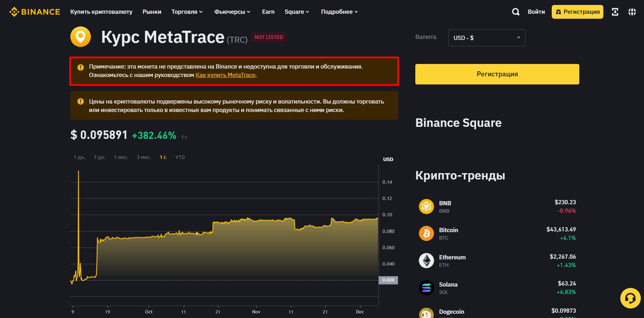Open the Bitcoin trend row name
The height and width of the screenshot is (318, 644).
[449, 230]
